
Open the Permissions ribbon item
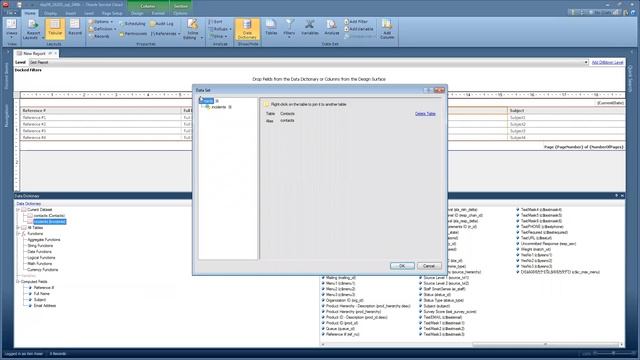pos(133,34)
